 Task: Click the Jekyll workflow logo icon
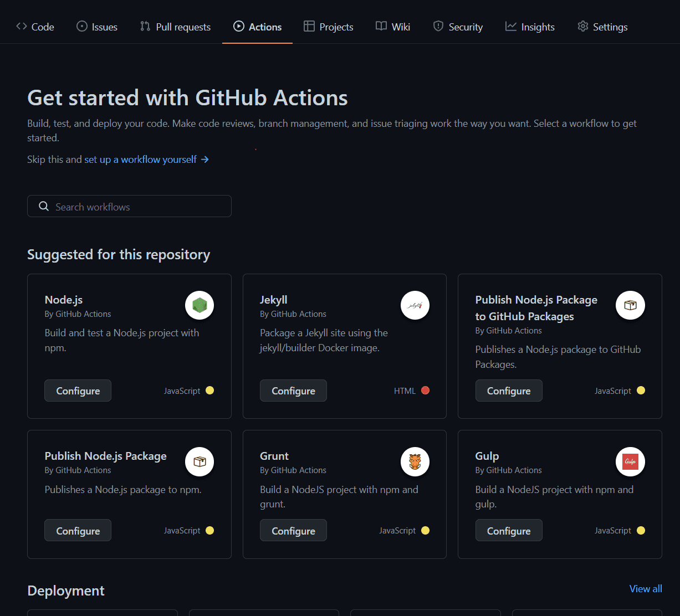click(x=415, y=305)
